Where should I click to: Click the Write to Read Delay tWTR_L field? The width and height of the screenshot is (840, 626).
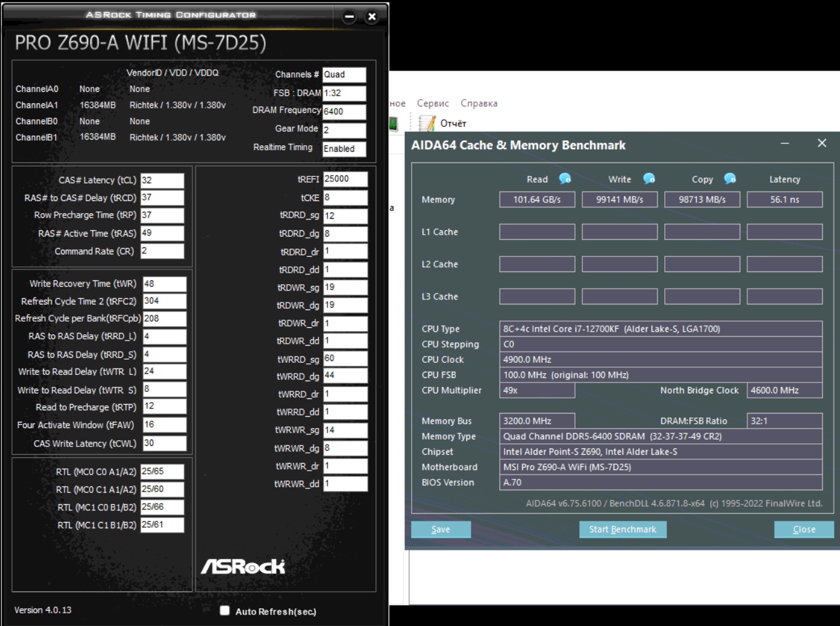(164, 372)
